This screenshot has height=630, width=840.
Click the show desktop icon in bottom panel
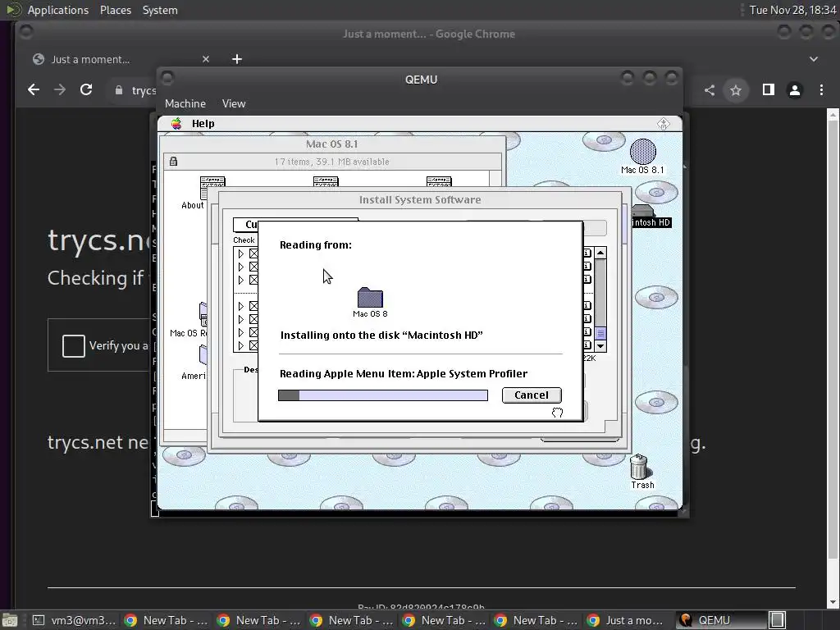[10, 620]
